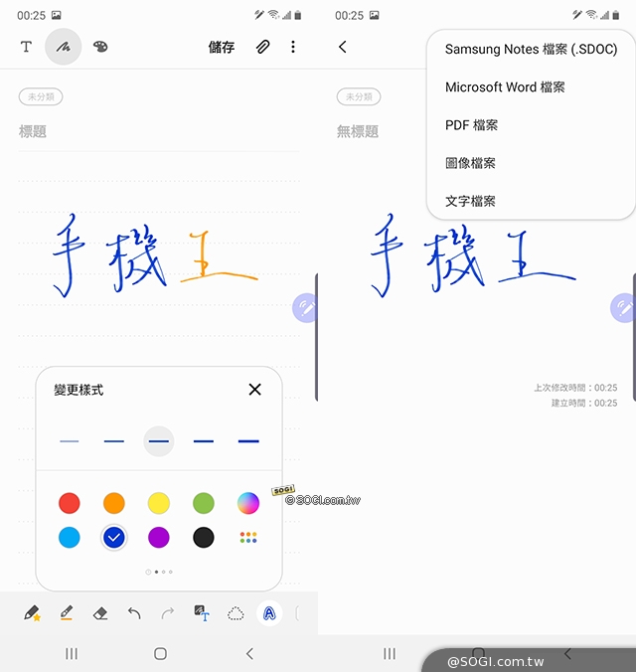Pick the checked dark blue color
This screenshot has width=636, height=672.
114,538
